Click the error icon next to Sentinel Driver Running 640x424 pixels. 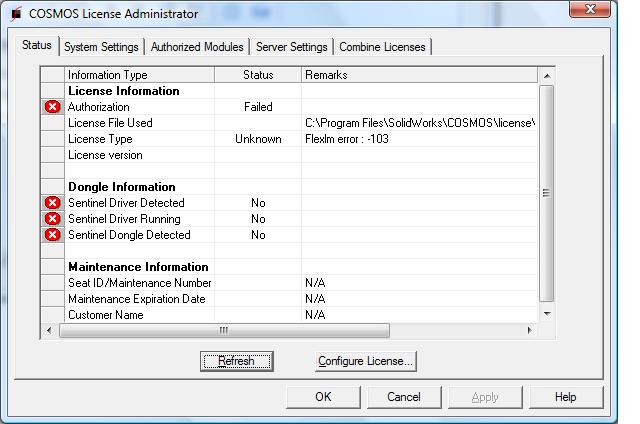tap(52, 219)
